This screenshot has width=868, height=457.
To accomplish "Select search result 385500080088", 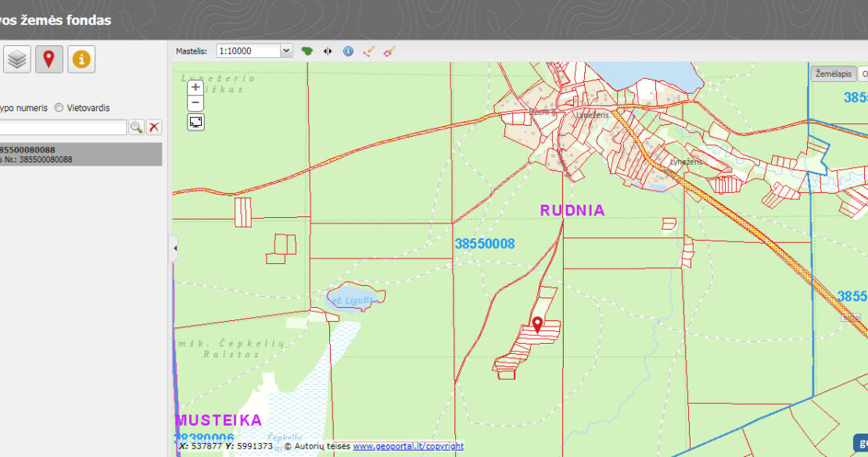I will (x=78, y=154).
